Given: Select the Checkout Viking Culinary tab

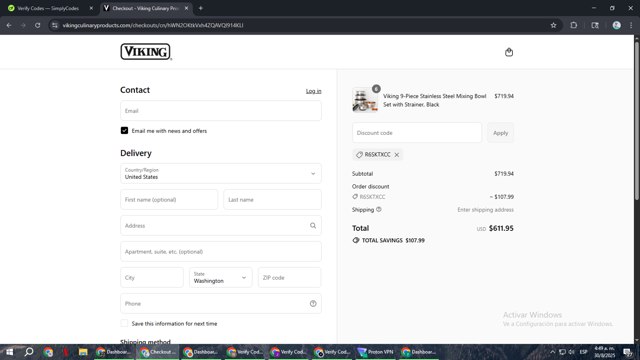Looking at the screenshot, I should (146, 8).
